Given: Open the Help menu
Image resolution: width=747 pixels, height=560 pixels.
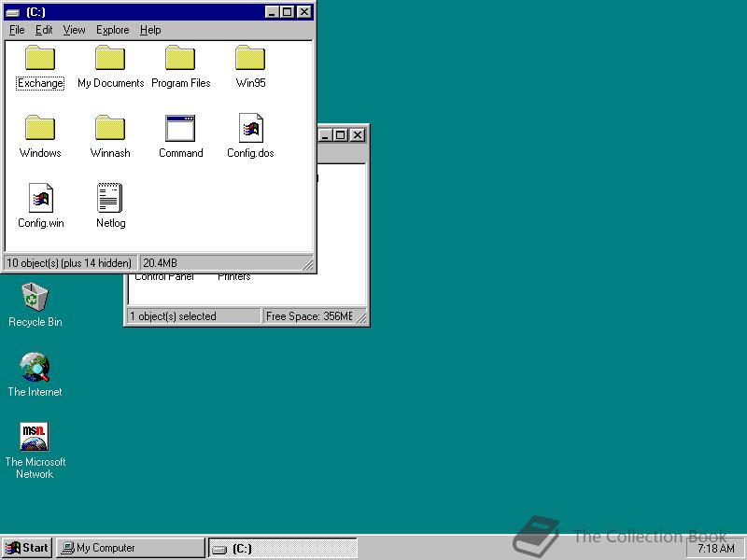Looking at the screenshot, I should click(150, 30).
